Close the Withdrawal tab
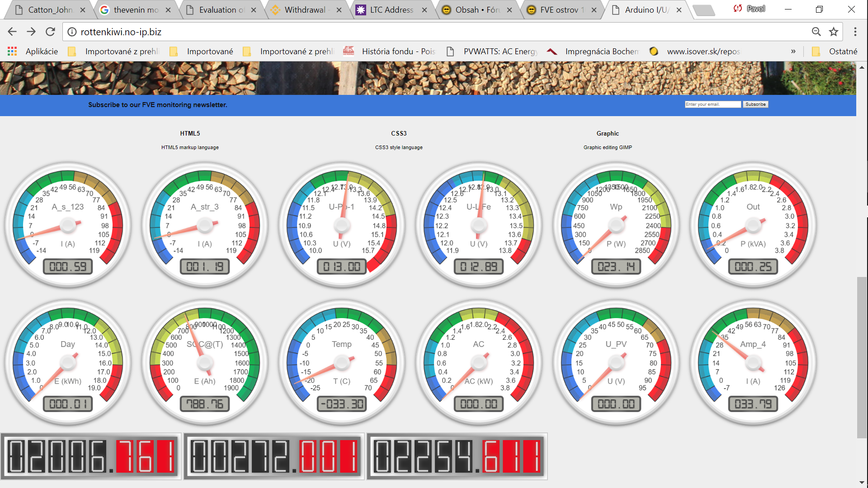The width and height of the screenshot is (868, 488). (x=339, y=10)
